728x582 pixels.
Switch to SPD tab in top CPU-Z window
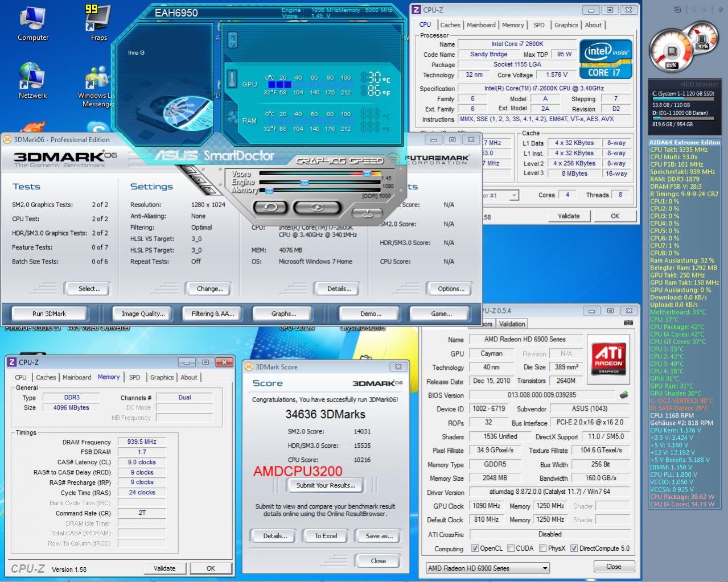point(538,25)
